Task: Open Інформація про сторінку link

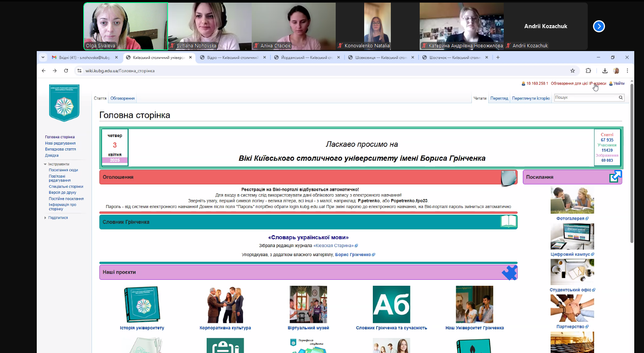Action: click(62, 207)
